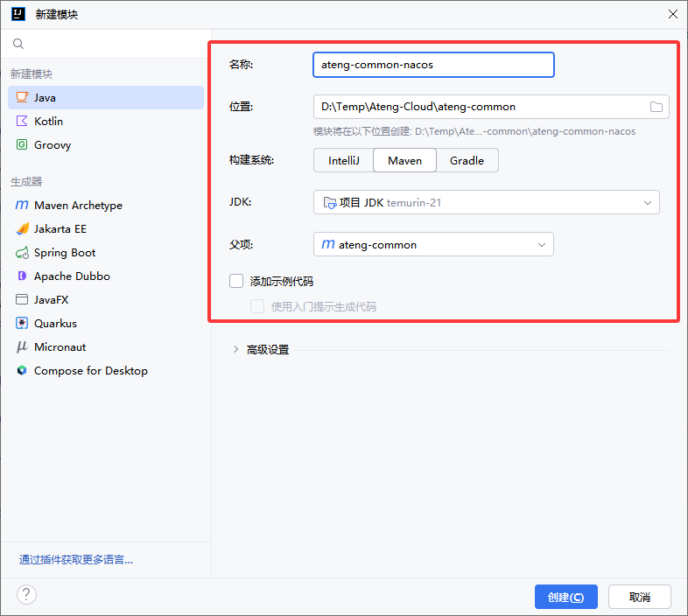Select the Java module type
This screenshot has width=688, height=616.
tap(46, 98)
